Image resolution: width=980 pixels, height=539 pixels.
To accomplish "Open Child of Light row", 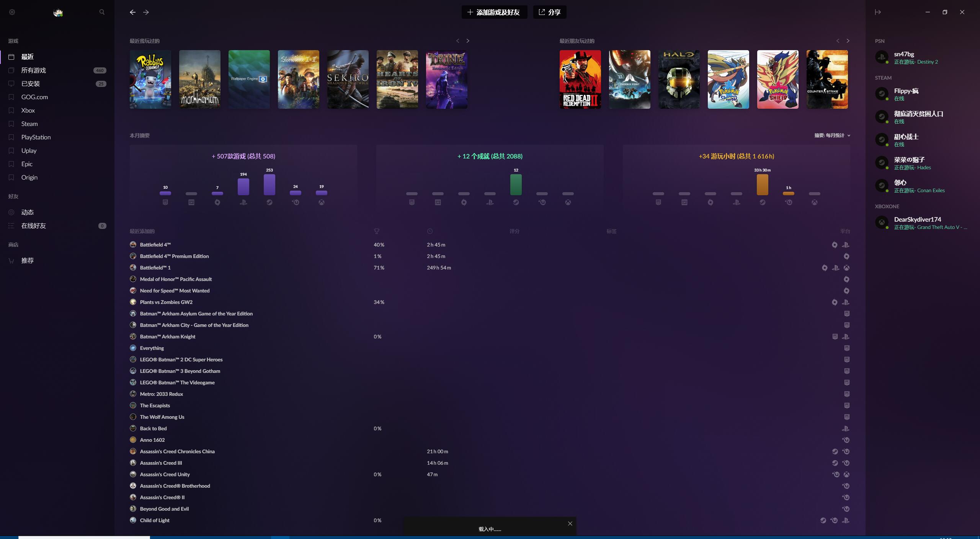I will pos(490,521).
